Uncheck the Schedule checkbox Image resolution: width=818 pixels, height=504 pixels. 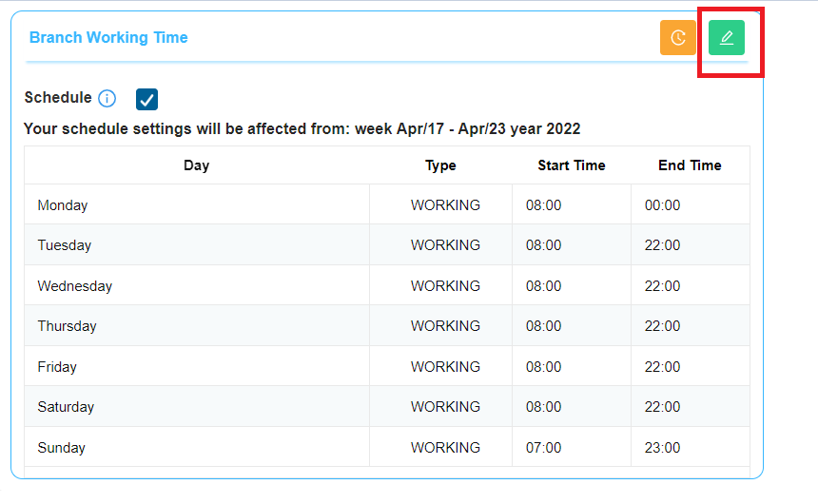(x=146, y=99)
